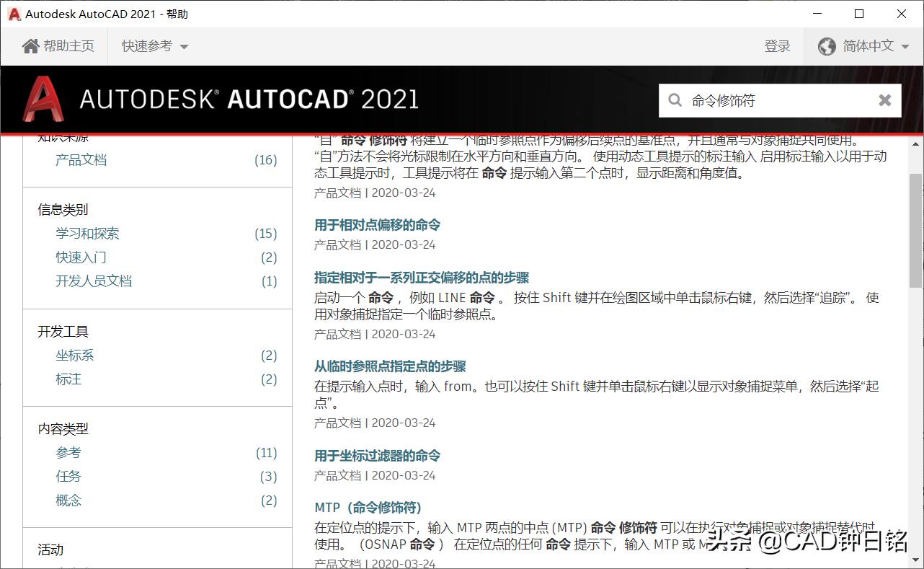Image resolution: width=924 pixels, height=569 pixels.
Task: Clear the search term with the X icon
Action: tap(884, 100)
